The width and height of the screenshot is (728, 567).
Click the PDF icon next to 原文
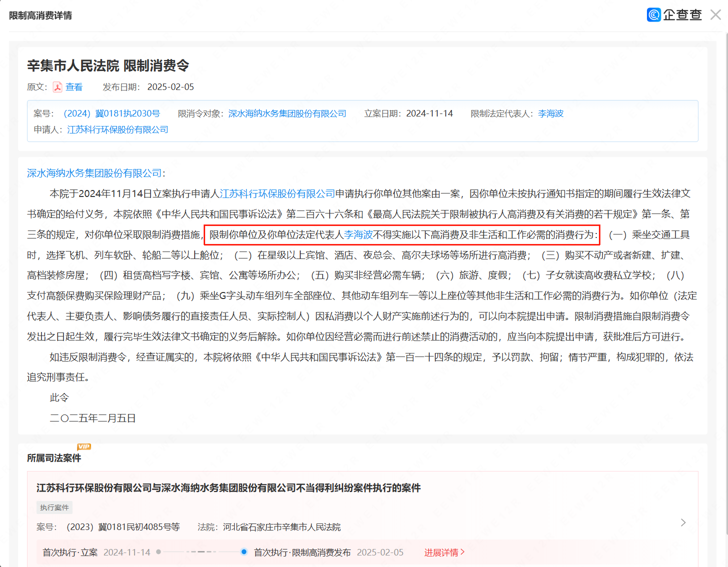coord(58,87)
